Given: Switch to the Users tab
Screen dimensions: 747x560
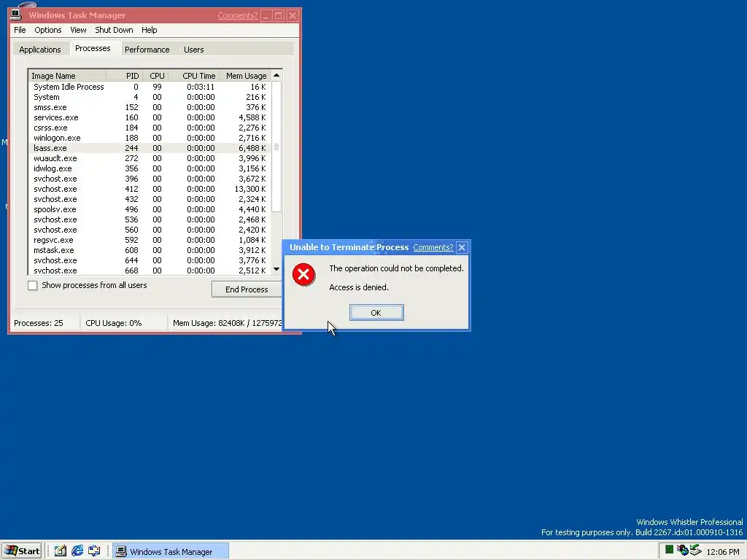Looking at the screenshot, I should coord(193,50).
